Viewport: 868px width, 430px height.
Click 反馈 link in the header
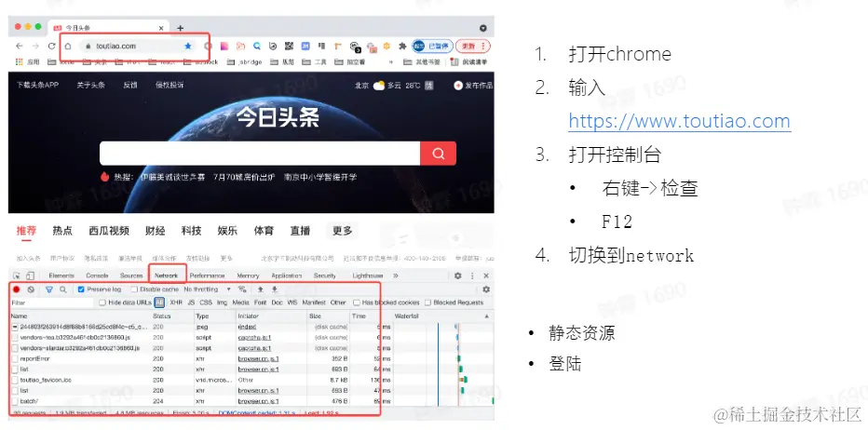pyautogui.click(x=130, y=86)
